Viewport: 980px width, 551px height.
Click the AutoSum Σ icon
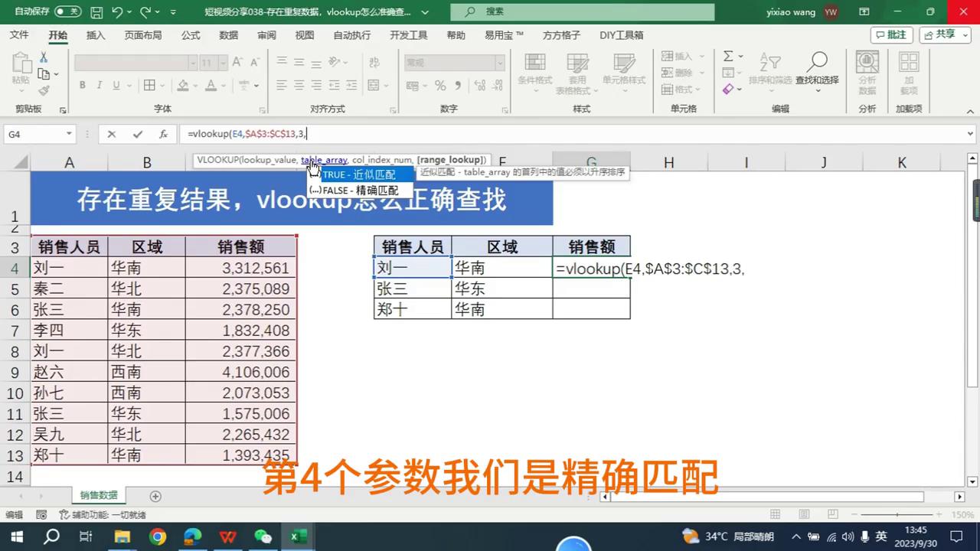pyautogui.click(x=727, y=56)
